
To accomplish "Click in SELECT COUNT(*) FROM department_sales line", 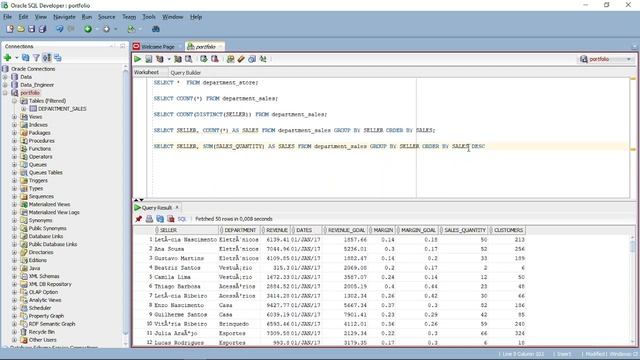I will pos(216,98).
